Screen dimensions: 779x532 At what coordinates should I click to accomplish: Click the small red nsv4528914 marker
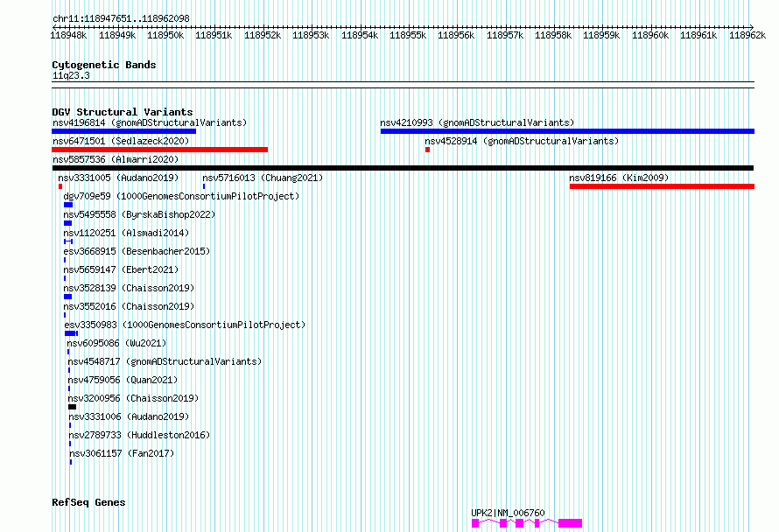pyautogui.click(x=427, y=150)
